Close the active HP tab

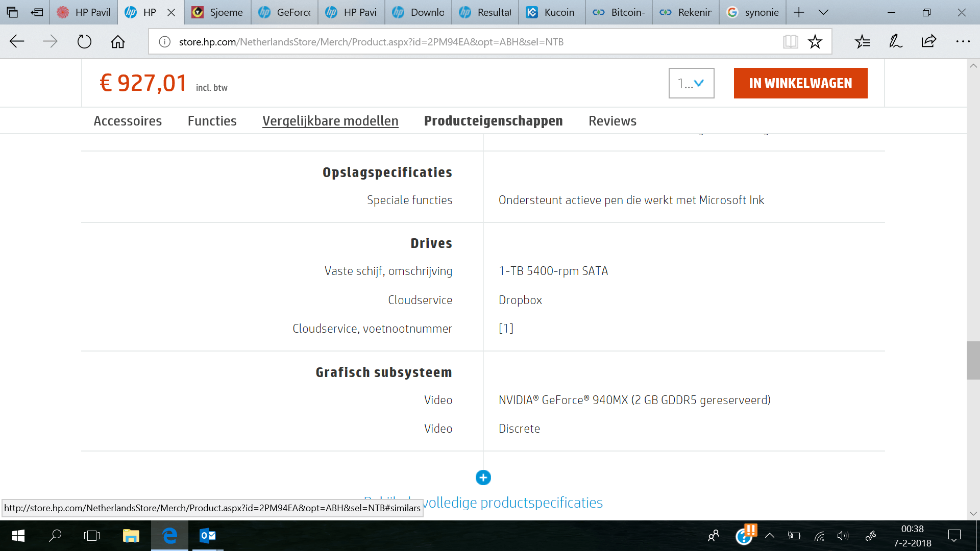pos(171,12)
